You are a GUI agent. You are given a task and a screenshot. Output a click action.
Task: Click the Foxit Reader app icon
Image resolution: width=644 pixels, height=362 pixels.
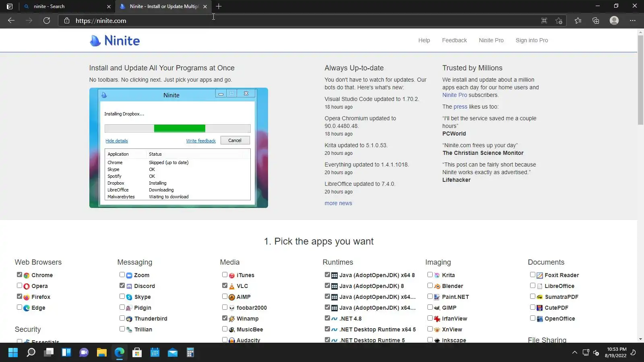click(x=540, y=276)
